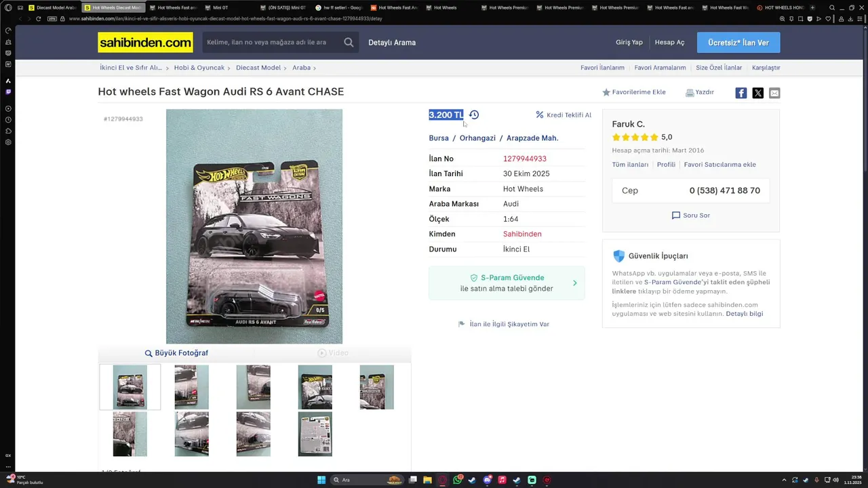Open WhatsApp from taskbar

tap(458, 480)
